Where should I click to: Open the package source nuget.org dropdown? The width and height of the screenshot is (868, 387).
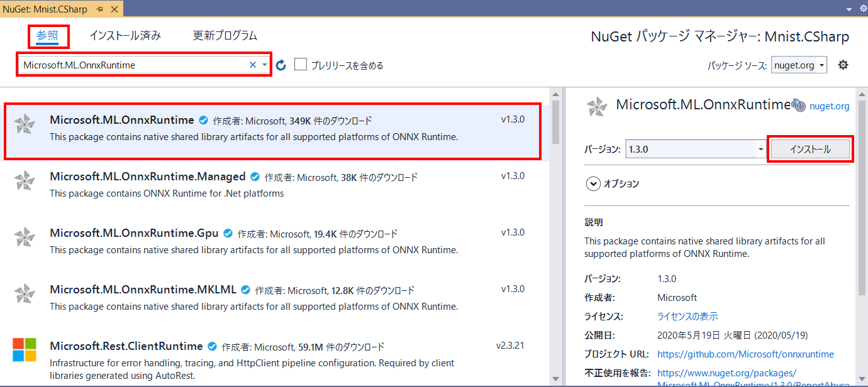pos(799,65)
